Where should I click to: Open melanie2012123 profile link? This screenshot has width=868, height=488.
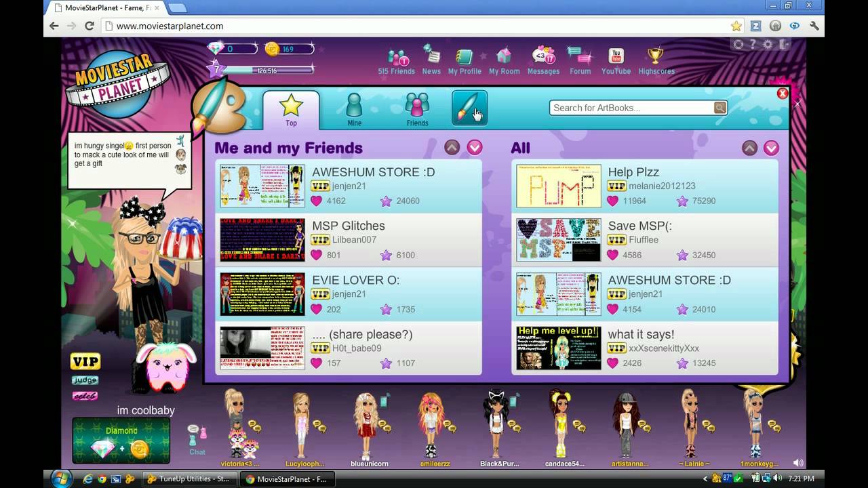click(662, 186)
